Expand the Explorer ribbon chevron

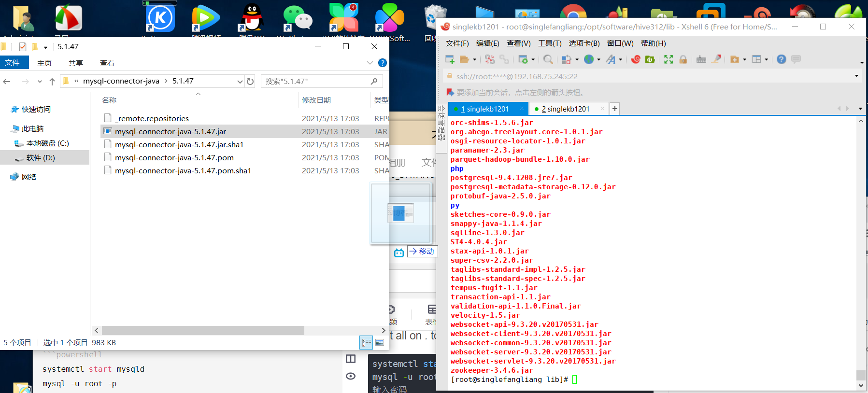tap(370, 63)
